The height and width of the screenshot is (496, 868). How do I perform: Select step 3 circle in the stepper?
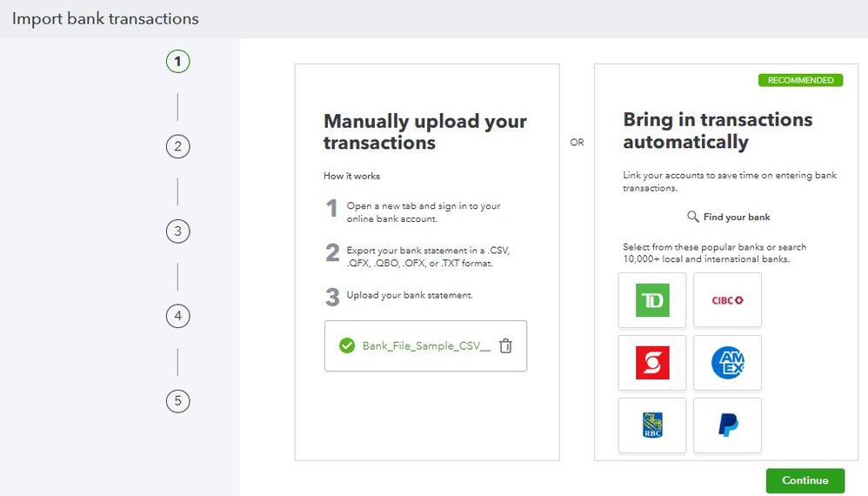177,231
